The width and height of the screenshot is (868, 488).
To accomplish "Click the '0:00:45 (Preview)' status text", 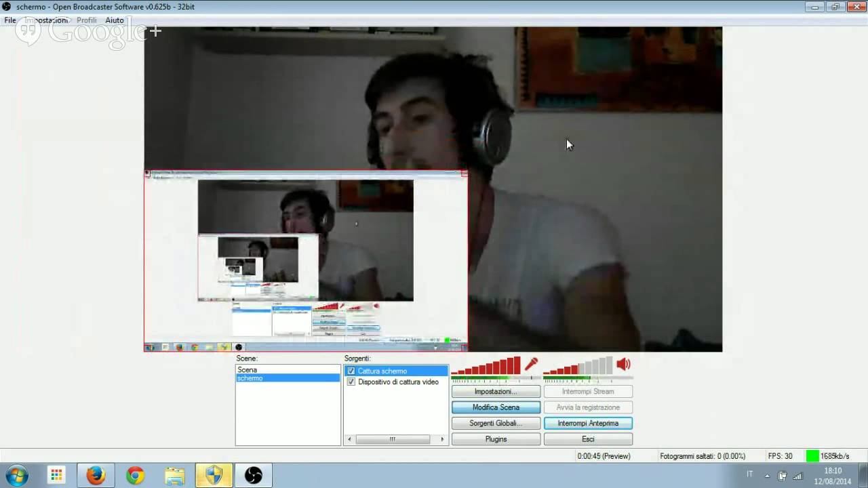I will point(604,456).
